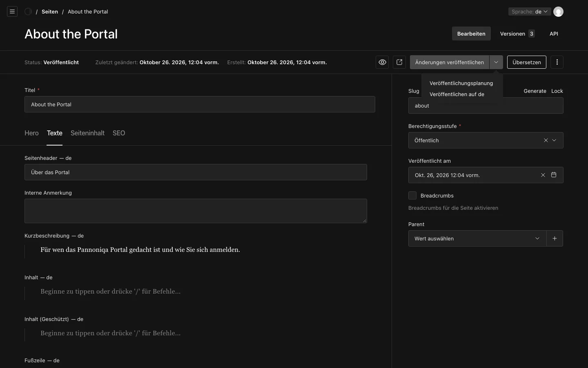The width and height of the screenshot is (588, 368).
Task: Focus the Titel input field
Action: [x=200, y=104]
